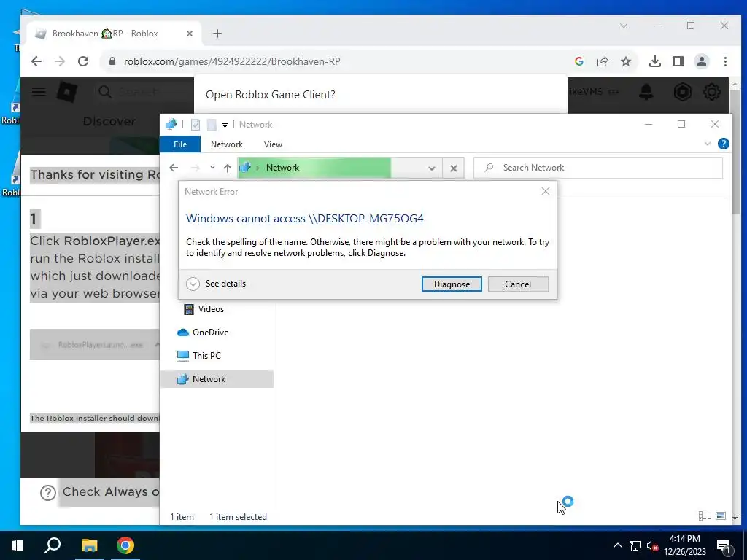Open Roblox notifications bell
The width and height of the screenshot is (747, 560).
[x=646, y=92]
